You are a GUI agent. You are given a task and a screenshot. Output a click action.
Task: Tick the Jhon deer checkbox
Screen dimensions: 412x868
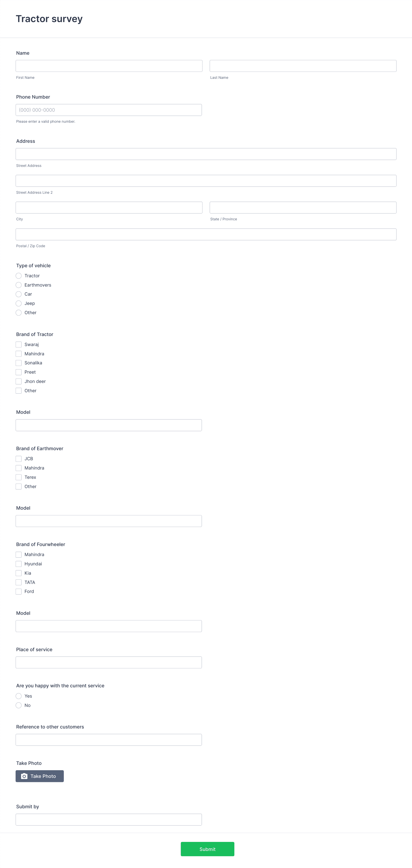[19, 381]
